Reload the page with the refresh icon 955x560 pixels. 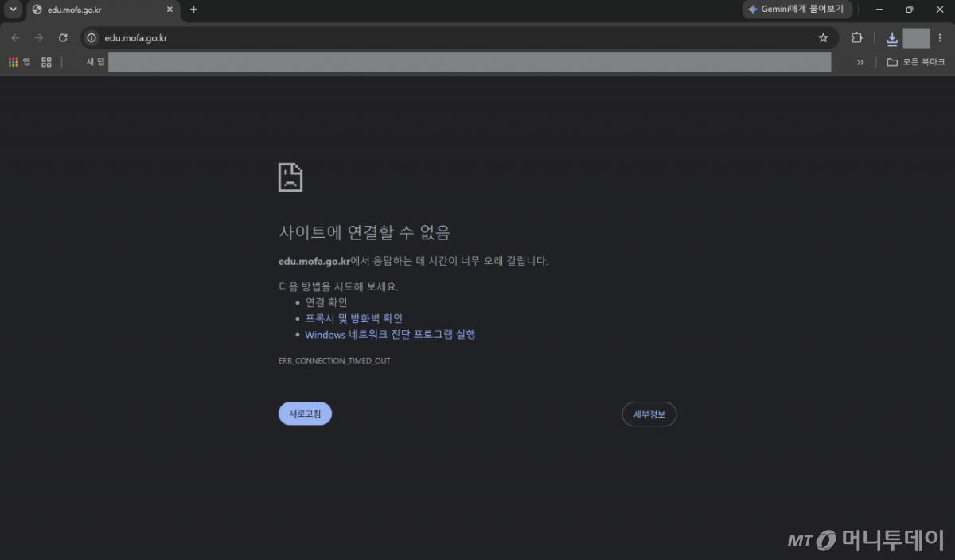(63, 37)
